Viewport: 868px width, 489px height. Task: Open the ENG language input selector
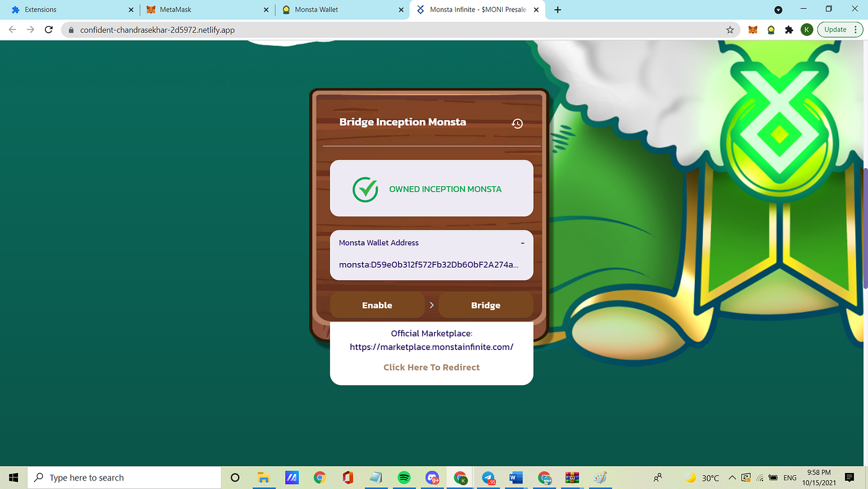[790, 478]
